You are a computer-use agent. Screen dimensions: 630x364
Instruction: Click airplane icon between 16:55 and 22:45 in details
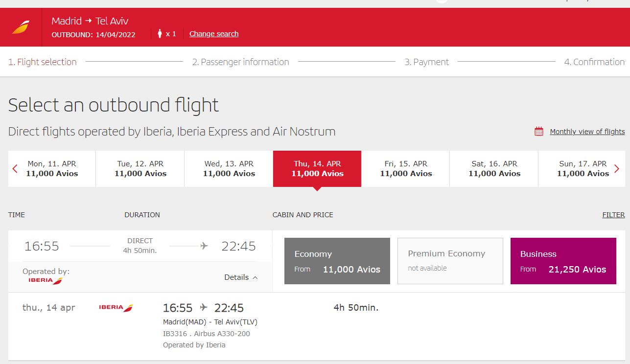pyautogui.click(x=204, y=308)
